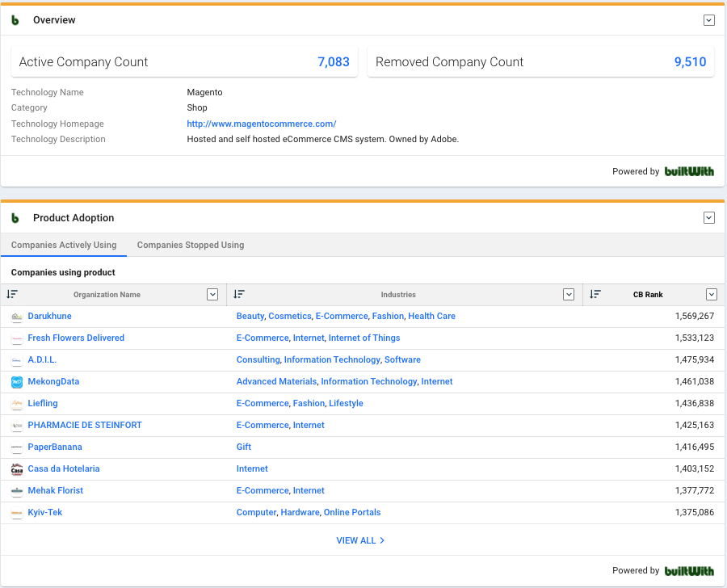
Task: Click Internet of Things industry link
Action: (364, 338)
